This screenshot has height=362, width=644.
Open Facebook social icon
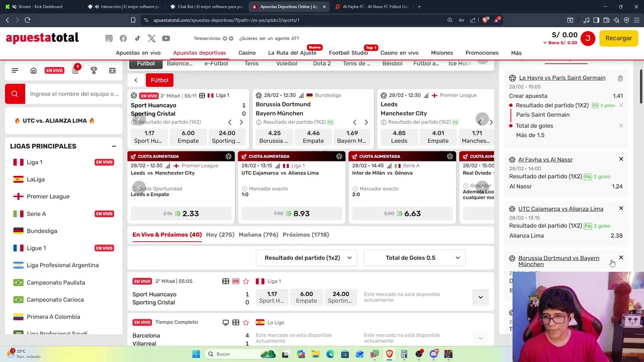(x=123, y=38)
